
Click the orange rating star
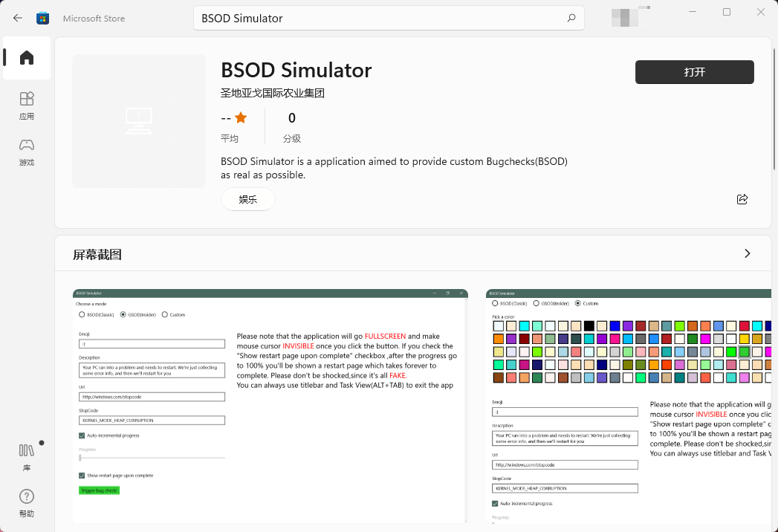click(x=240, y=117)
